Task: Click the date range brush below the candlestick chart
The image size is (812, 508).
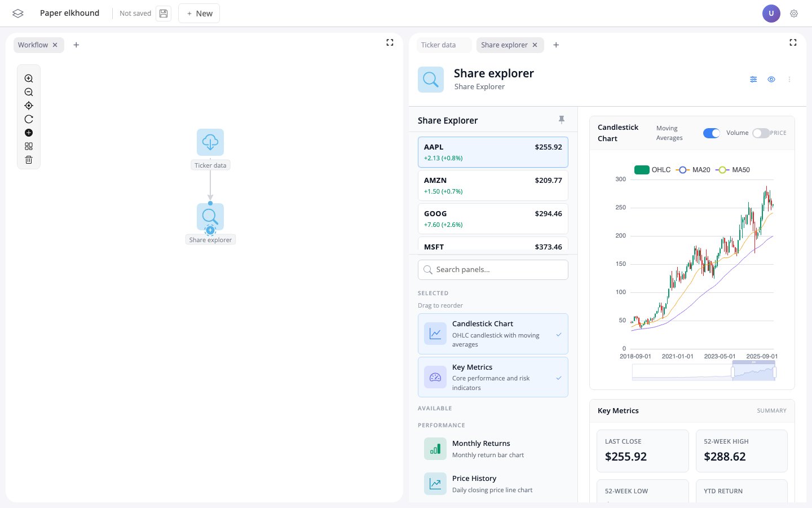Action: click(x=754, y=371)
